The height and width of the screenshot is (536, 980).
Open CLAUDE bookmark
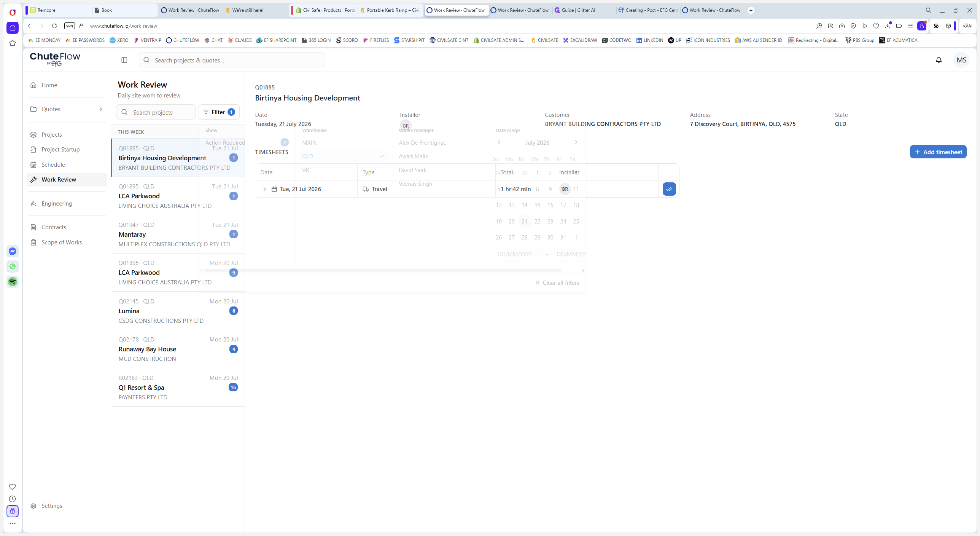[x=239, y=40]
